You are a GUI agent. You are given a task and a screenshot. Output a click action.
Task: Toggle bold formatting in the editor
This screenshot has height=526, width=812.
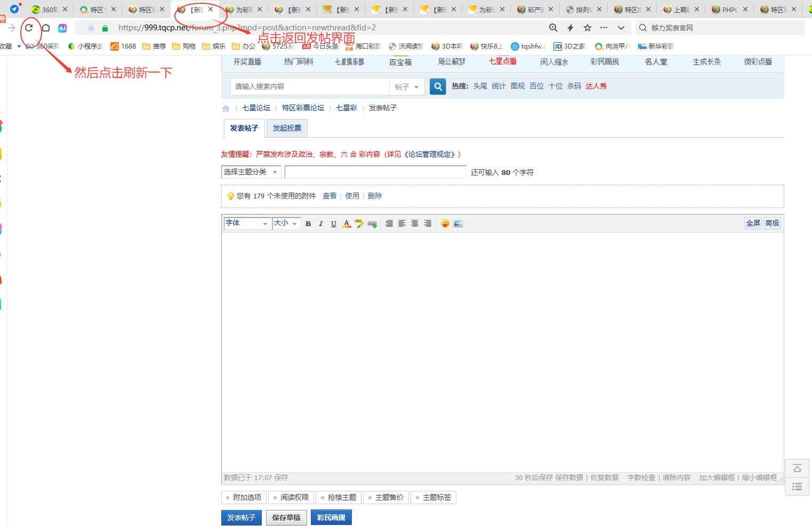tap(308, 224)
